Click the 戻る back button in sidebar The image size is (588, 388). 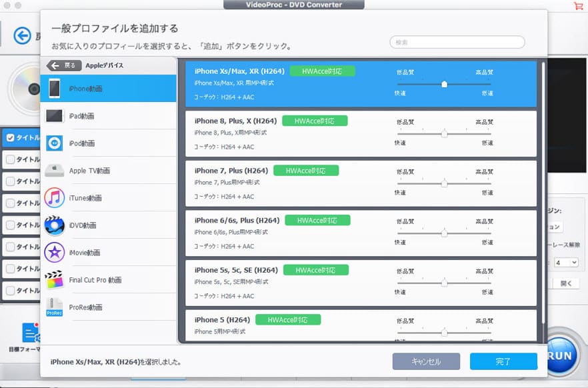(x=64, y=65)
